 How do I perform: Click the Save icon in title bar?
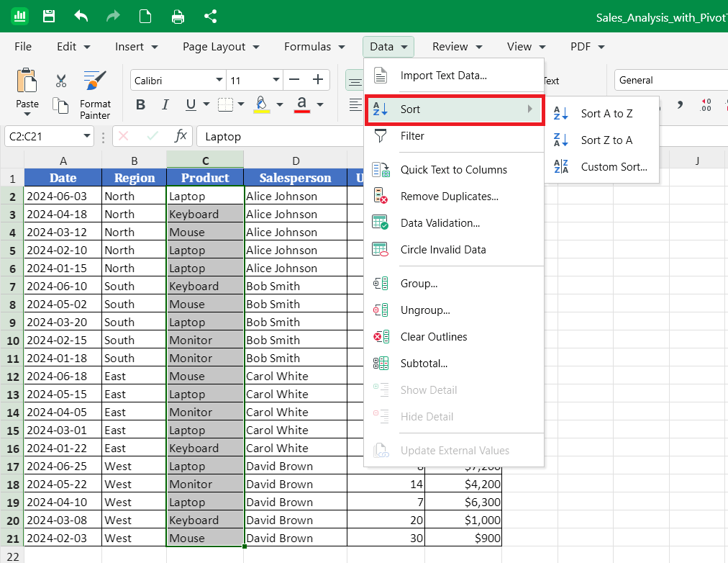(49, 17)
